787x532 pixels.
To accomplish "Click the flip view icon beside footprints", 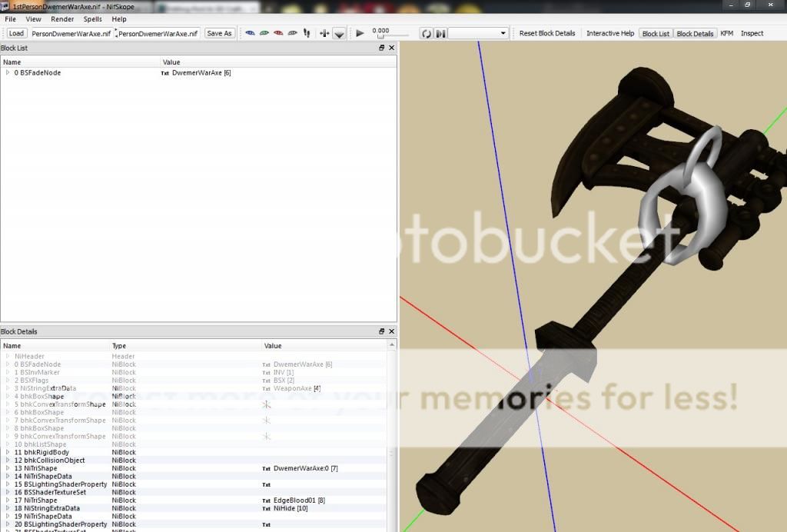I will point(324,33).
